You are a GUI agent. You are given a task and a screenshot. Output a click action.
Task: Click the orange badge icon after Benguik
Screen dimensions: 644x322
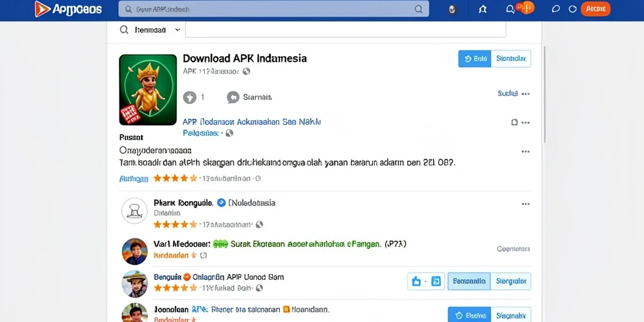(x=186, y=277)
